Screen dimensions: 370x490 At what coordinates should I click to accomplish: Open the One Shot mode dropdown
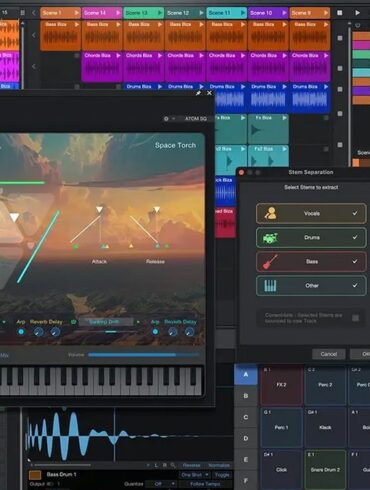click(195, 475)
